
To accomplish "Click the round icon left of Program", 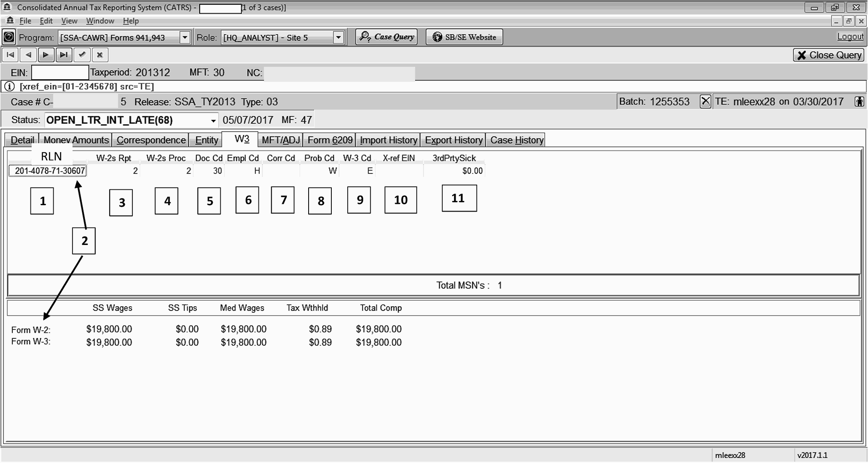I will coord(9,37).
